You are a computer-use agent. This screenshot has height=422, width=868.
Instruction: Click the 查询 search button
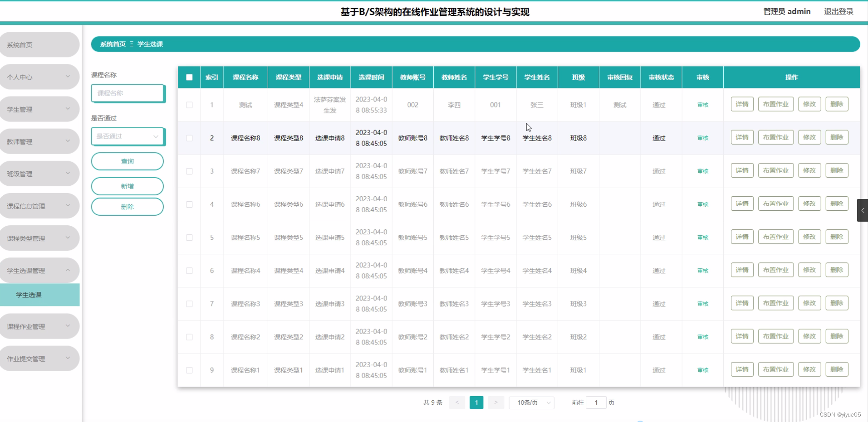(127, 161)
